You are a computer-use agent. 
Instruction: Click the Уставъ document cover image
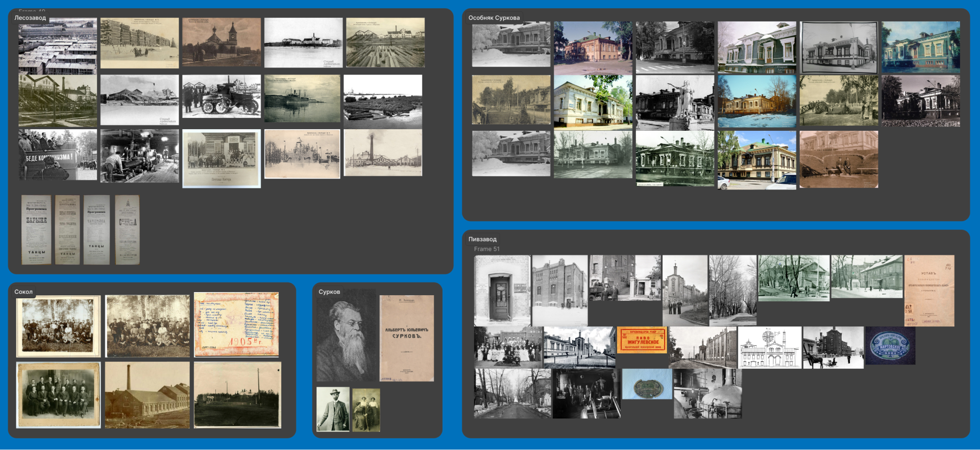(x=929, y=291)
